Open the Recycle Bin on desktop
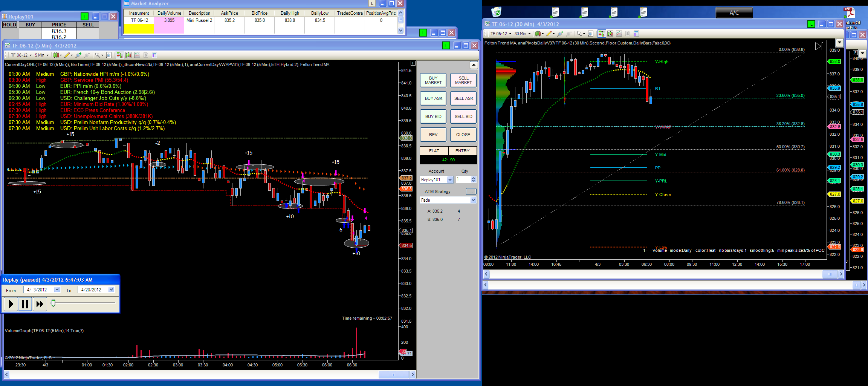 [496, 12]
